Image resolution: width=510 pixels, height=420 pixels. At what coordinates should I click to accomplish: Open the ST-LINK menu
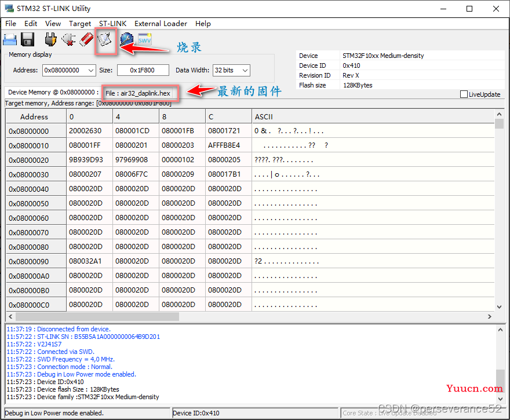[112, 24]
